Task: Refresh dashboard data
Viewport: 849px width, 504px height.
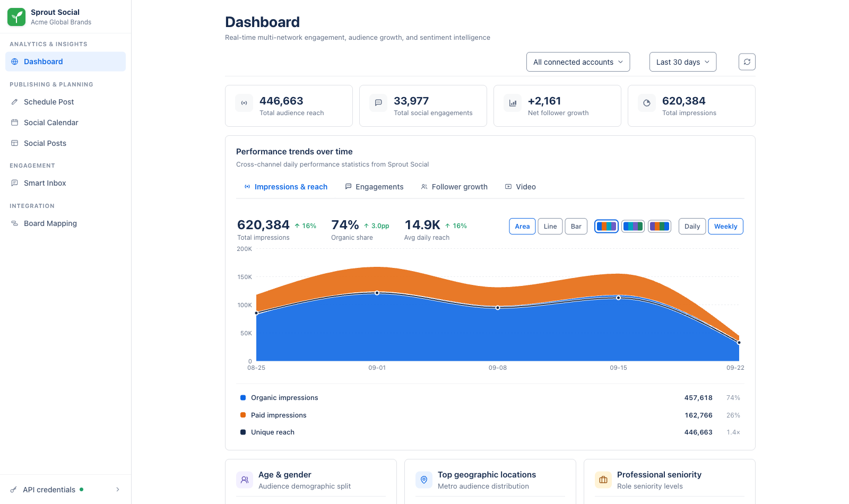Action: (x=747, y=62)
